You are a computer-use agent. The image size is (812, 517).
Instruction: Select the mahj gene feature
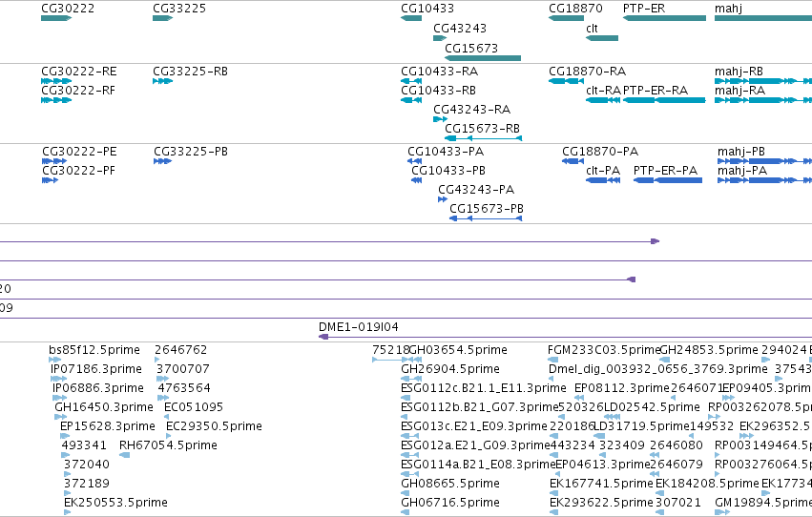click(x=763, y=18)
